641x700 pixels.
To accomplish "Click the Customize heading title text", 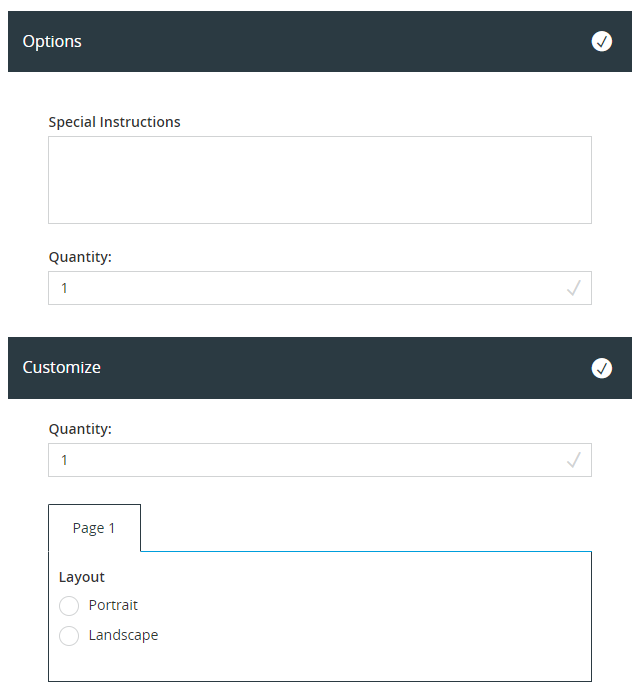I will pyautogui.click(x=61, y=368).
